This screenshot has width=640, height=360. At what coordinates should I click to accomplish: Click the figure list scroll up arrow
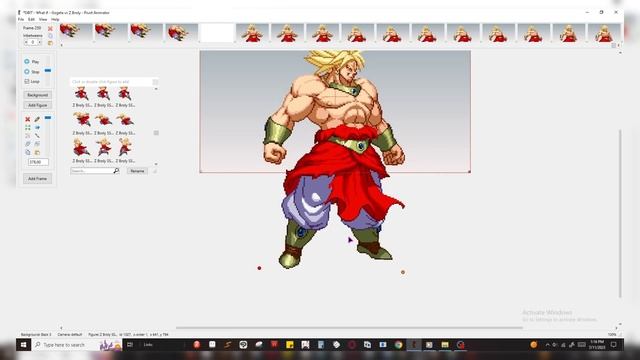click(x=156, y=89)
